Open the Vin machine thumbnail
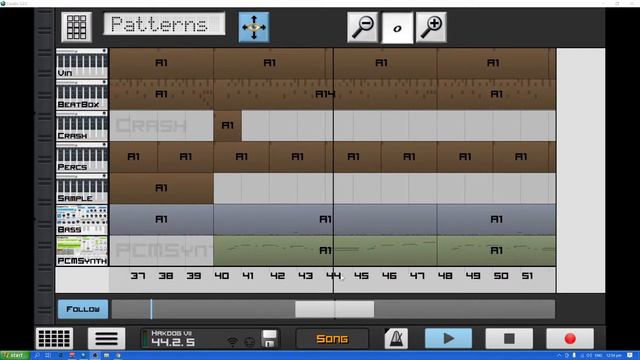The image size is (640, 360). [82, 63]
